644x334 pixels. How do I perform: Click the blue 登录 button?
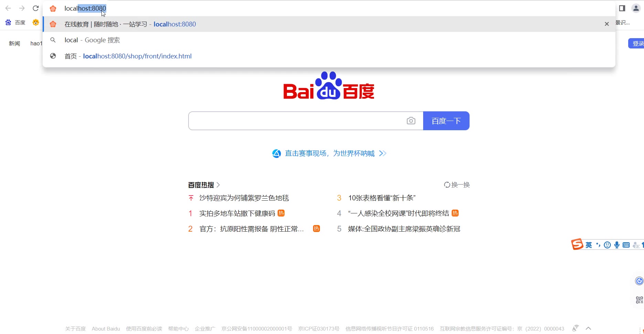click(x=636, y=43)
